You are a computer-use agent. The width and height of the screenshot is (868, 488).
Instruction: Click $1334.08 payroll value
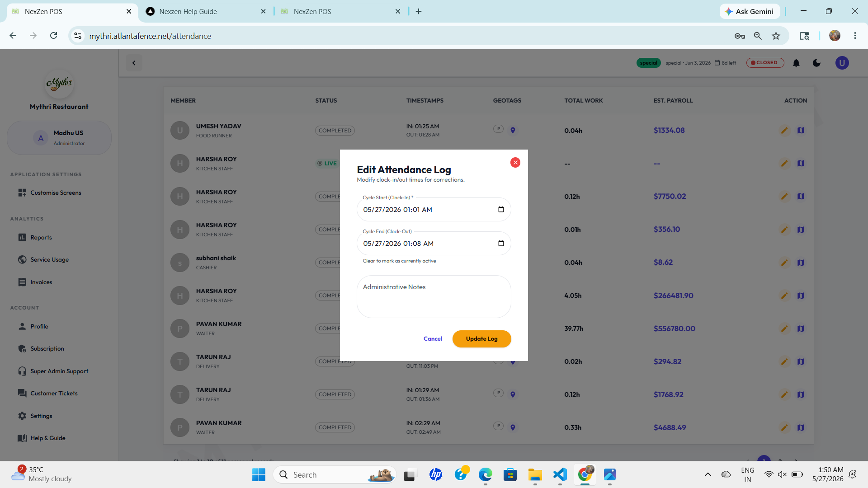pyautogui.click(x=669, y=131)
